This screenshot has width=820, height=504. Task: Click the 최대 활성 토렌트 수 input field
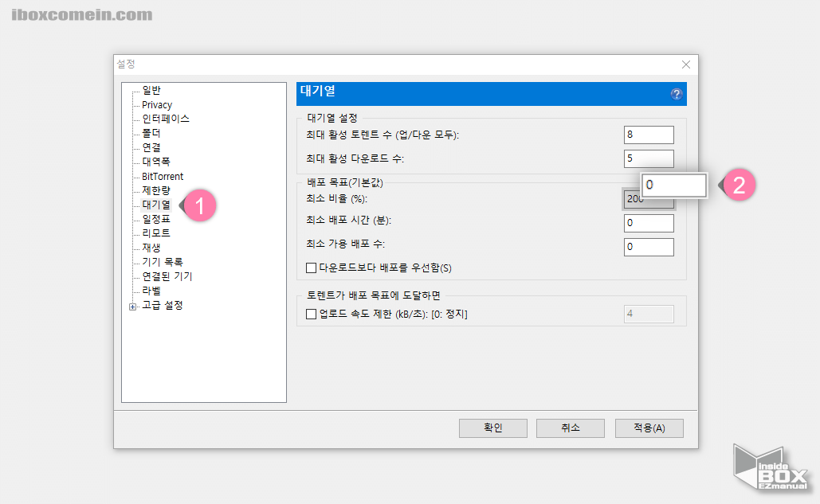point(648,134)
